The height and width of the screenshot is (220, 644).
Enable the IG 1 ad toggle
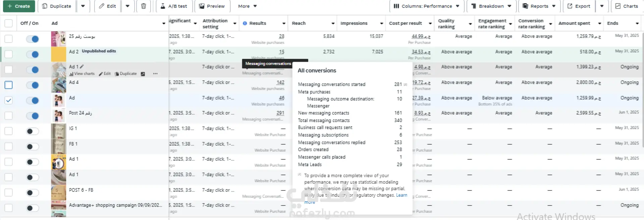click(x=33, y=131)
